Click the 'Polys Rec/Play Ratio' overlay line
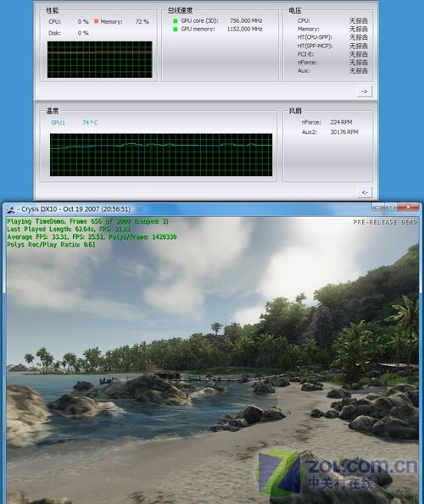Image resolution: width=424 pixels, height=504 pixels. click(x=51, y=244)
